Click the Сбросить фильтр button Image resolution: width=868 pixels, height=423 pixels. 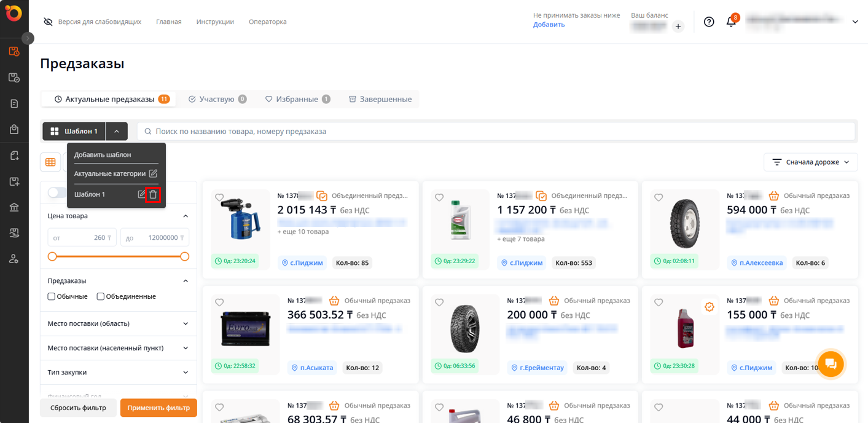point(78,408)
